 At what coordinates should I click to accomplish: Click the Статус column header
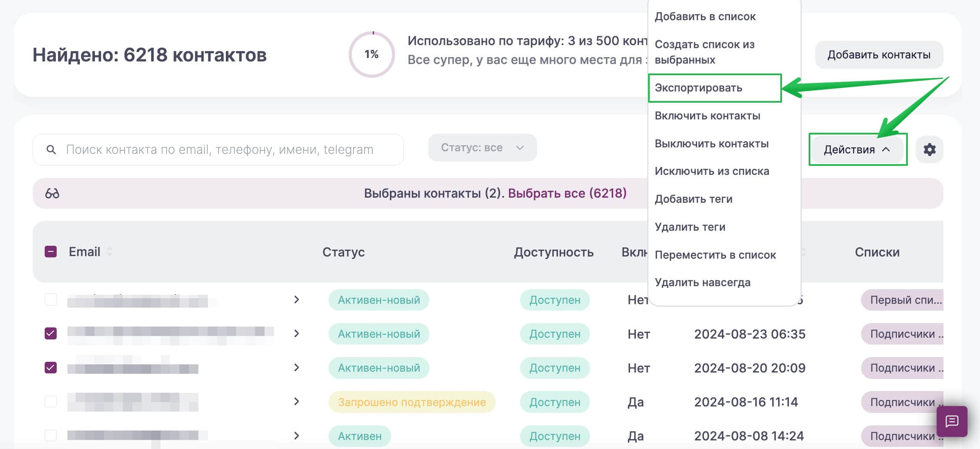(x=344, y=252)
